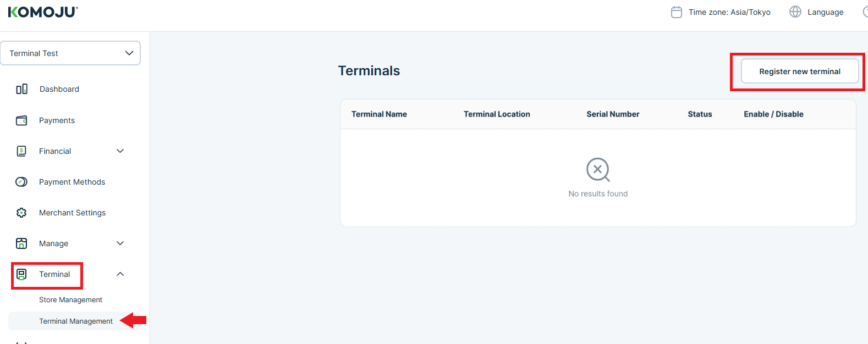
Task: Click the Time zone: Asia/Tokyo link
Action: click(729, 12)
